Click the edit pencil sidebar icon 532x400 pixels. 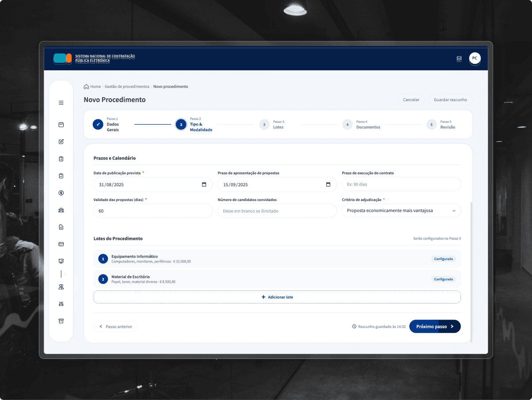[61, 142]
